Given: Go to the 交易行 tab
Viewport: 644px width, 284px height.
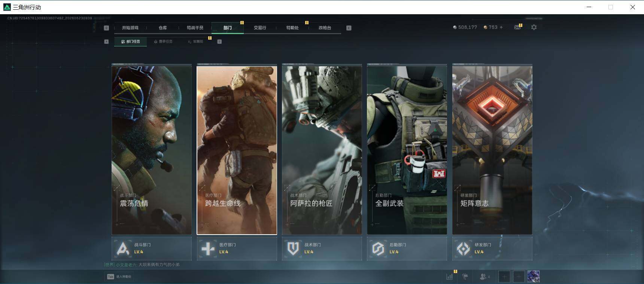Looking at the screenshot, I should pos(260,28).
